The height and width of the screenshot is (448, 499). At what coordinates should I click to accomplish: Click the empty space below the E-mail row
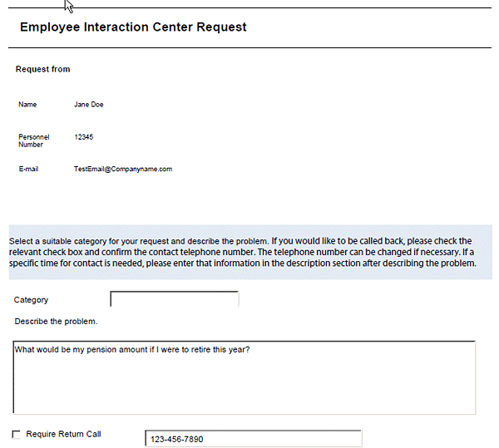point(249,199)
